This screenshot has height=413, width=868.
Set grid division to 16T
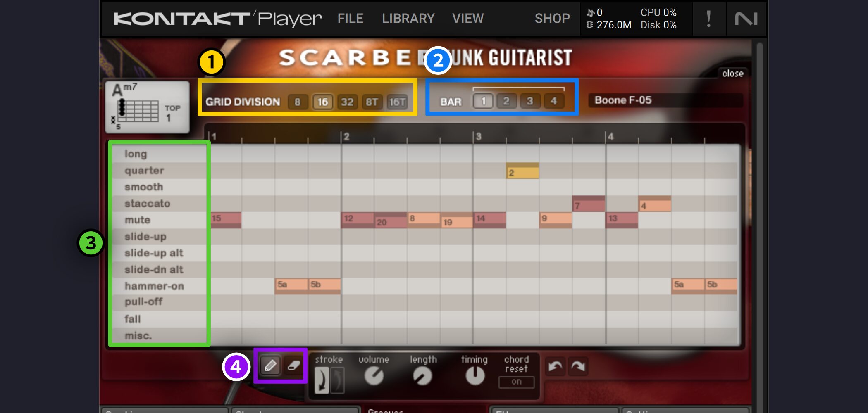397,102
